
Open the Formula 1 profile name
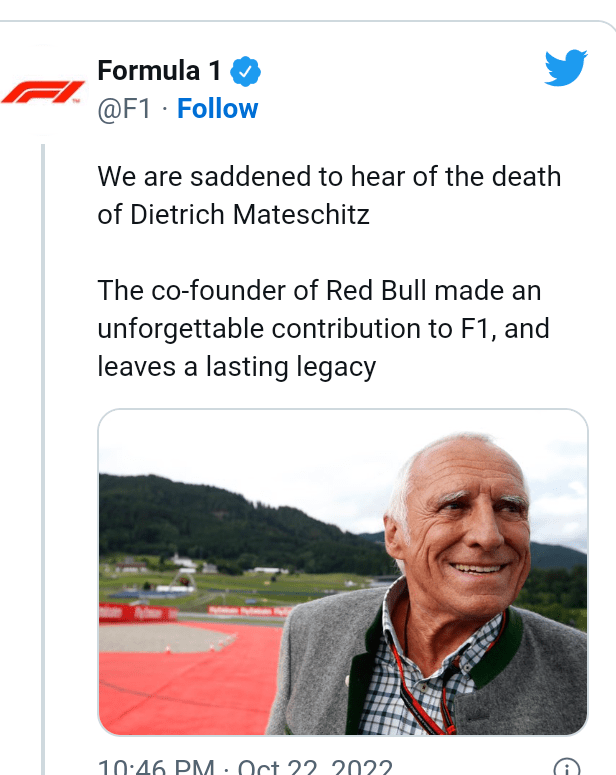coord(160,72)
